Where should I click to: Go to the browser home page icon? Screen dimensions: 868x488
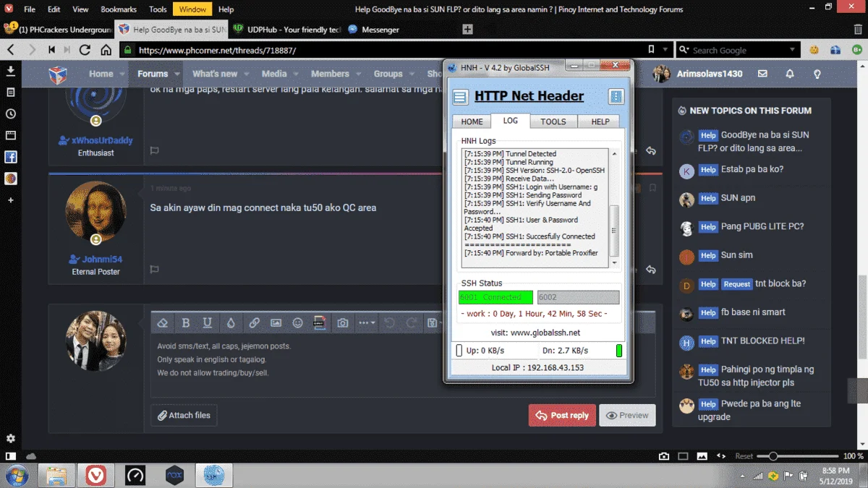(106, 50)
